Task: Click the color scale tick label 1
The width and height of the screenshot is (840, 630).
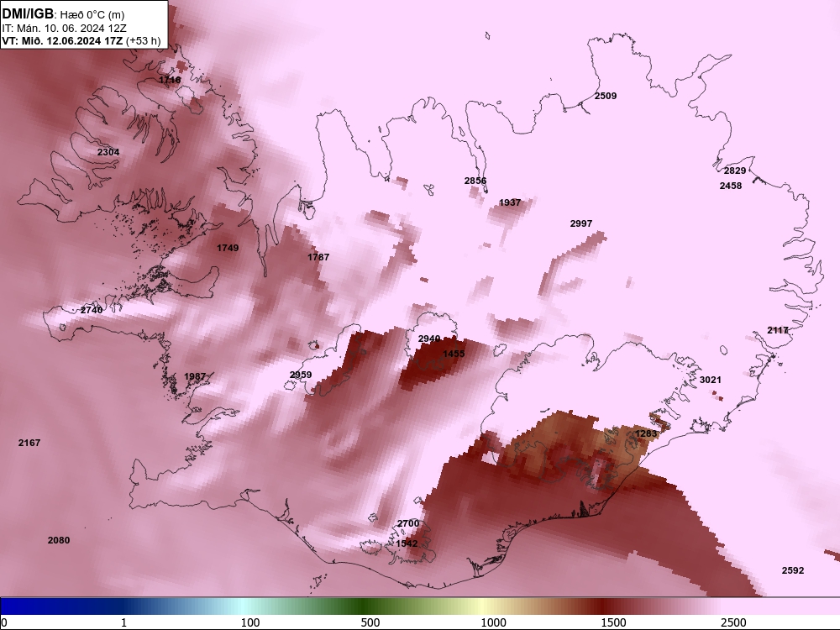Action: (x=123, y=622)
